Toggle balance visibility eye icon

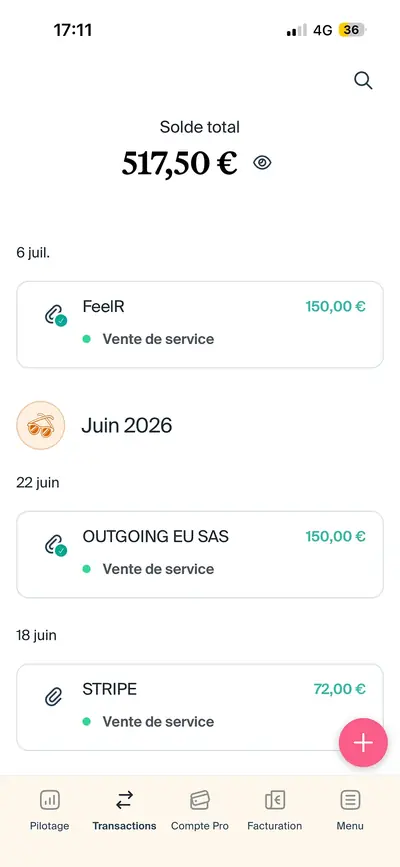262,163
